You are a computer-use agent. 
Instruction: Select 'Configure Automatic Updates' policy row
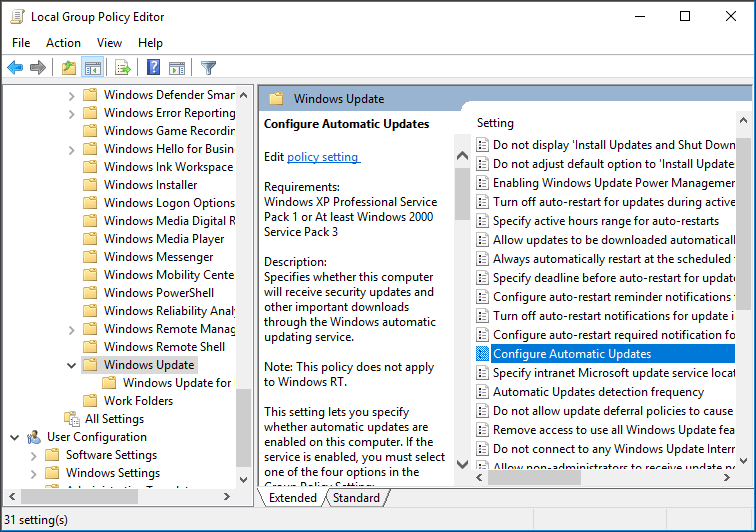(605, 354)
